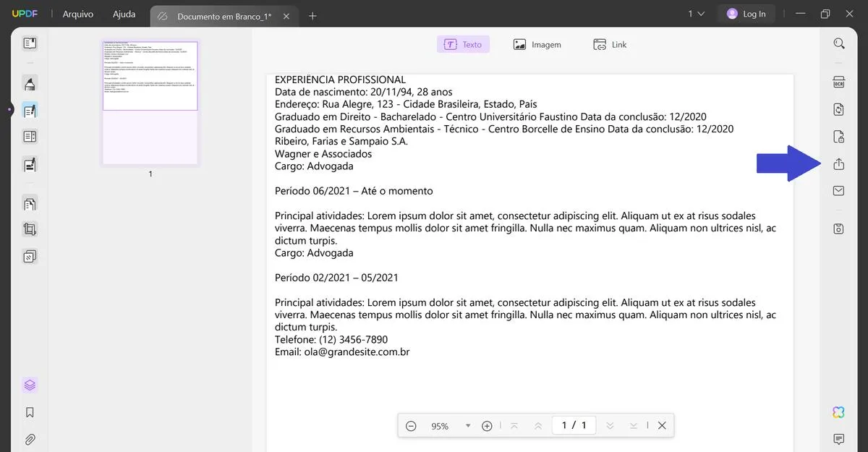
Task: Open the Email sharing icon
Action: [x=838, y=191]
